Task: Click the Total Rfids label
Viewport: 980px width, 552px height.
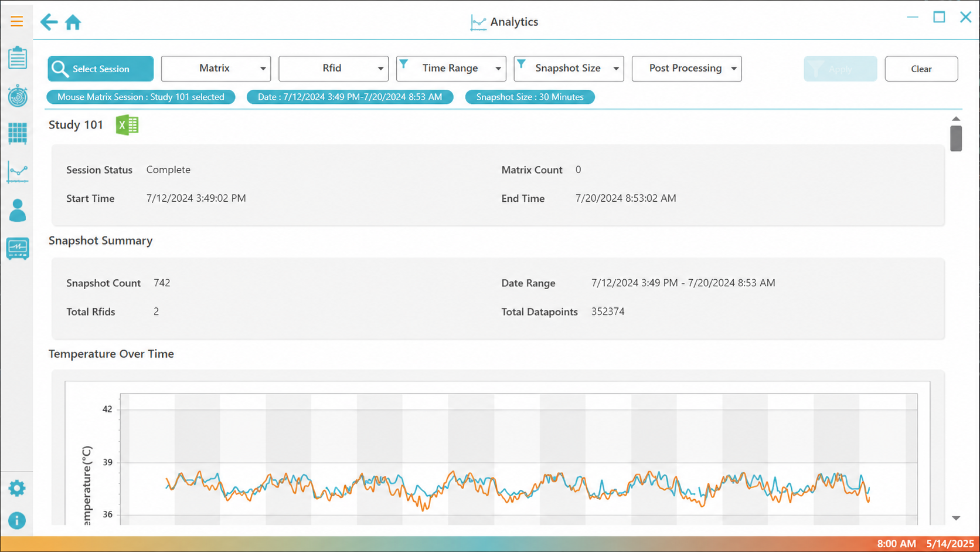Action: [91, 312]
